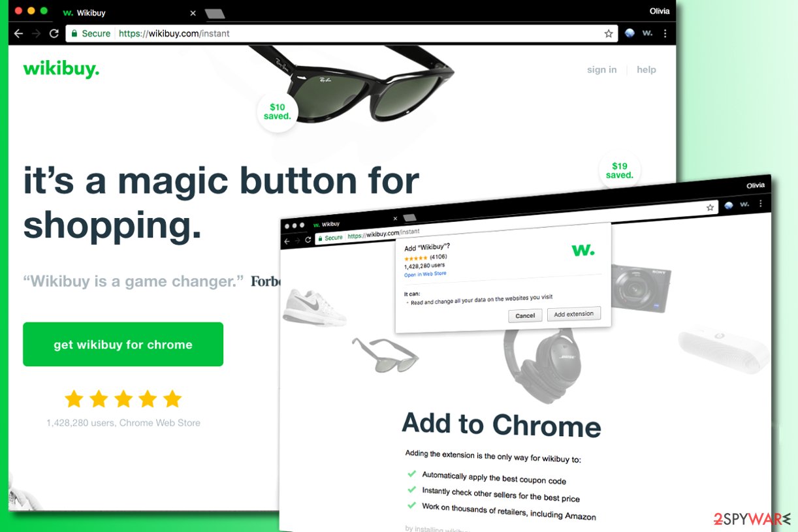This screenshot has height=532, width=798.
Task: Cancel the Add Wikibuy extension dialog
Action: coord(525,315)
